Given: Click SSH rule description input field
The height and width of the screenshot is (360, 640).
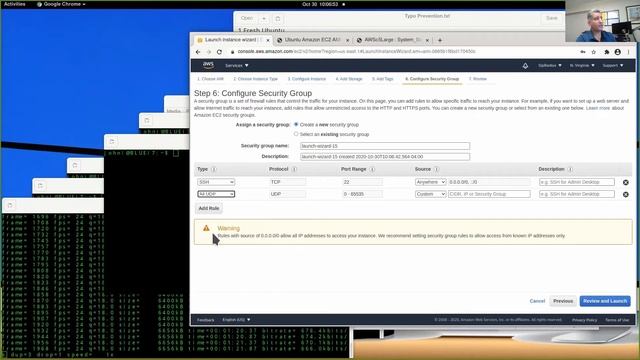Looking at the screenshot, I should click(x=576, y=182).
